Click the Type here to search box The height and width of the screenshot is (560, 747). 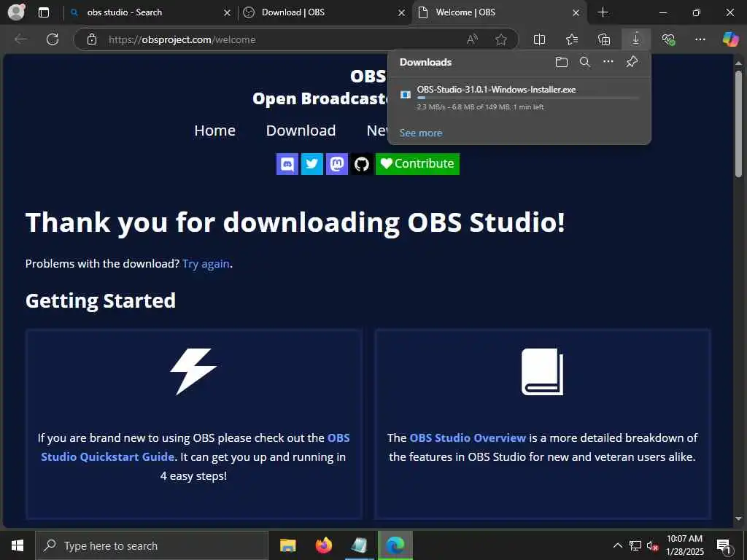(x=152, y=545)
